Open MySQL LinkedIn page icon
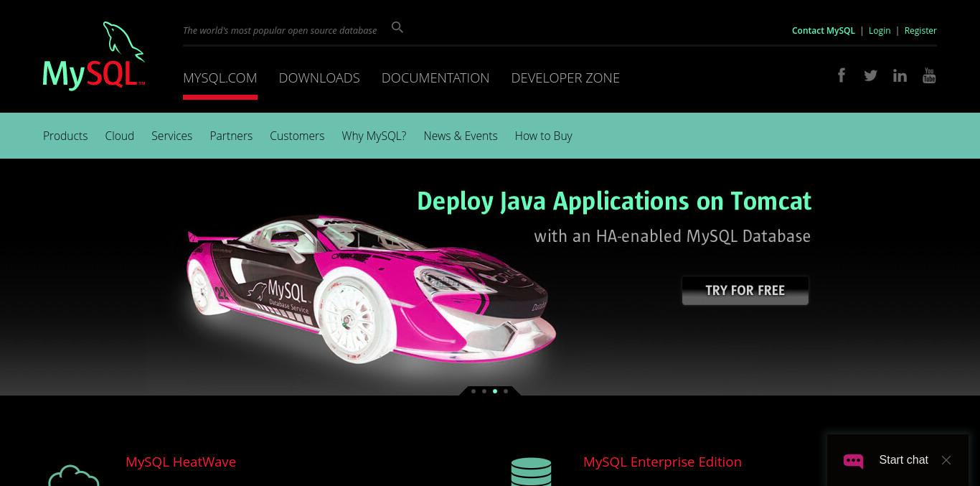Image resolution: width=980 pixels, height=486 pixels. click(x=900, y=75)
